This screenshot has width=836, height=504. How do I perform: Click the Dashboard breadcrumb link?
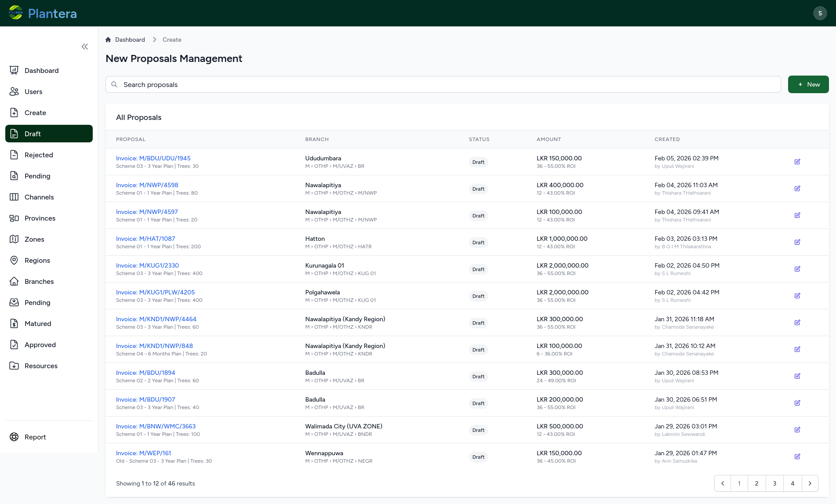click(x=130, y=40)
